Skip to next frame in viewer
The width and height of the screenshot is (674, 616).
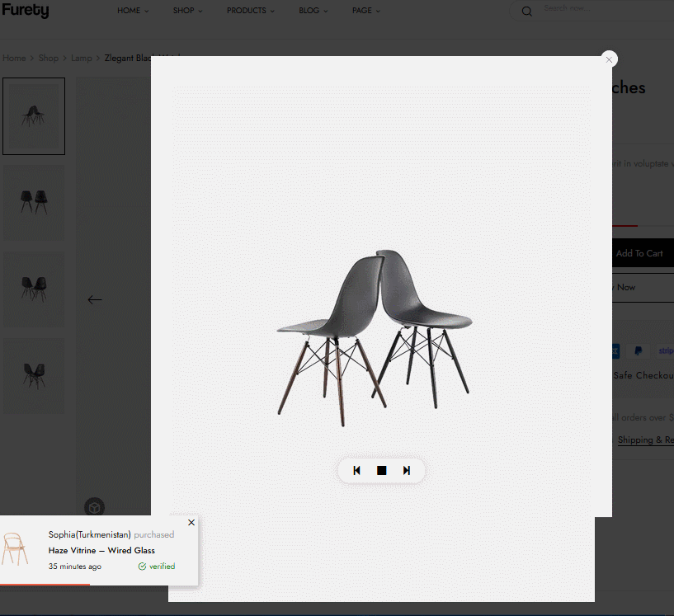(x=406, y=470)
